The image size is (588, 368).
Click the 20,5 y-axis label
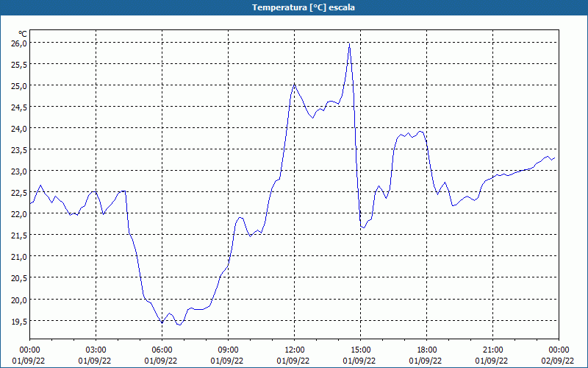click(20, 278)
